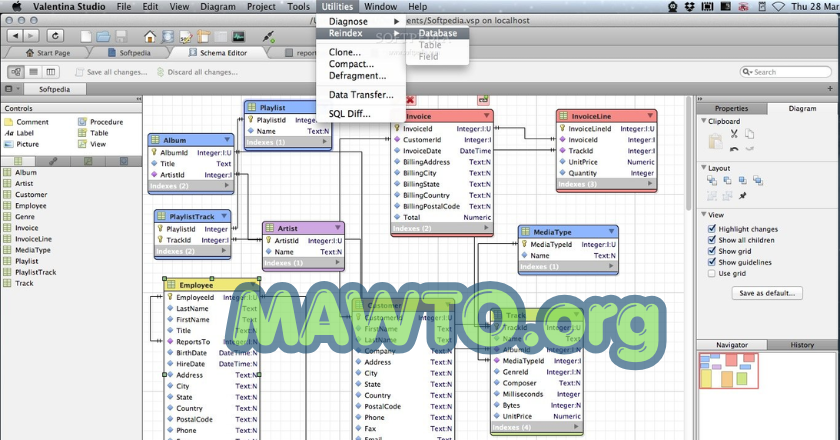Select the View control
The image size is (840, 440).
click(92, 144)
